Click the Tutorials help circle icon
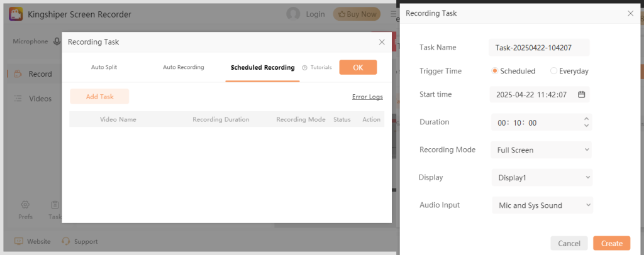Image resolution: width=644 pixels, height=255 pixels. [x=304, y=68]
